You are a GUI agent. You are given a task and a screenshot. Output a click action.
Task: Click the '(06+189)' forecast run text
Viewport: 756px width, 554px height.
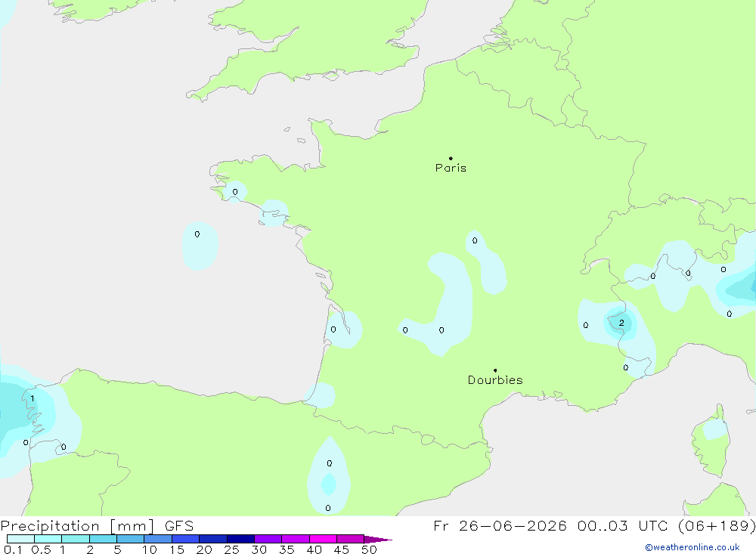717,526
